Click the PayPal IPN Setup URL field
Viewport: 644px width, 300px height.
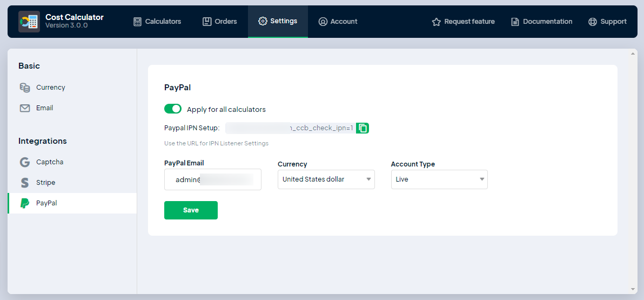tap(290, 128)
